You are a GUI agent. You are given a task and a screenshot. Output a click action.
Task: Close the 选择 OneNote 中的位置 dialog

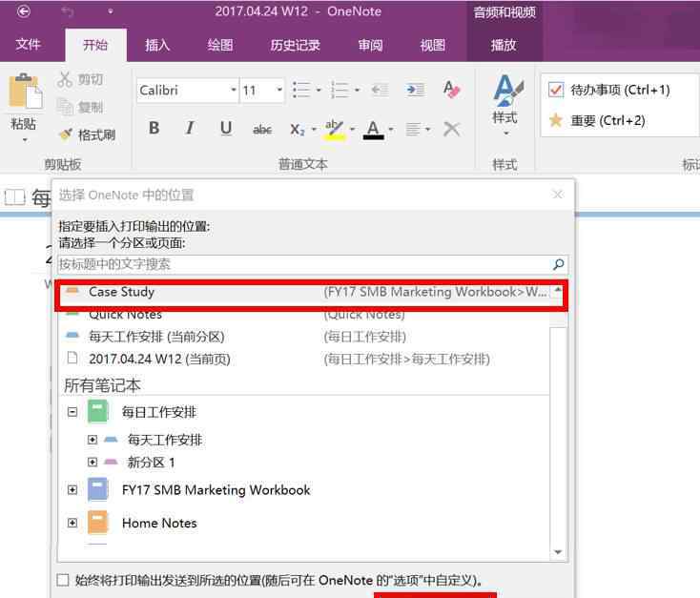558,195
